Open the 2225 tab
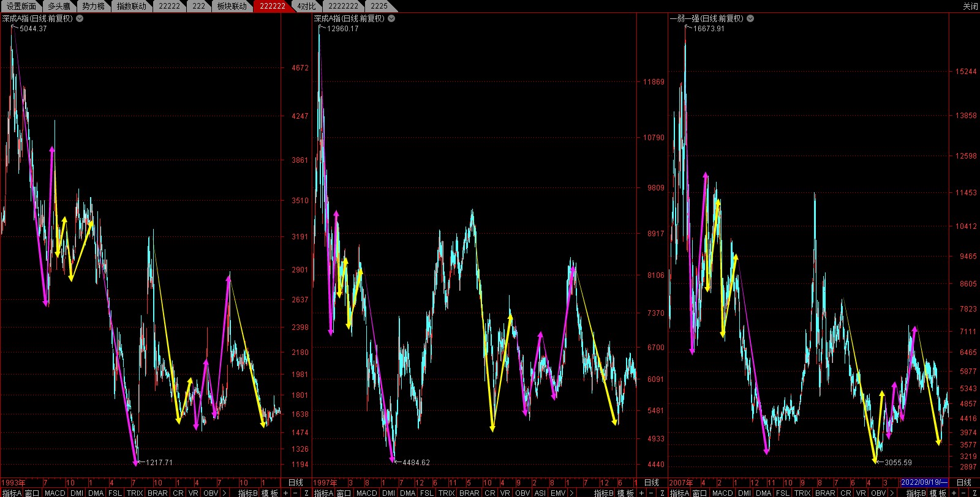The image size is (980, 497). click(x=379, y=6)
